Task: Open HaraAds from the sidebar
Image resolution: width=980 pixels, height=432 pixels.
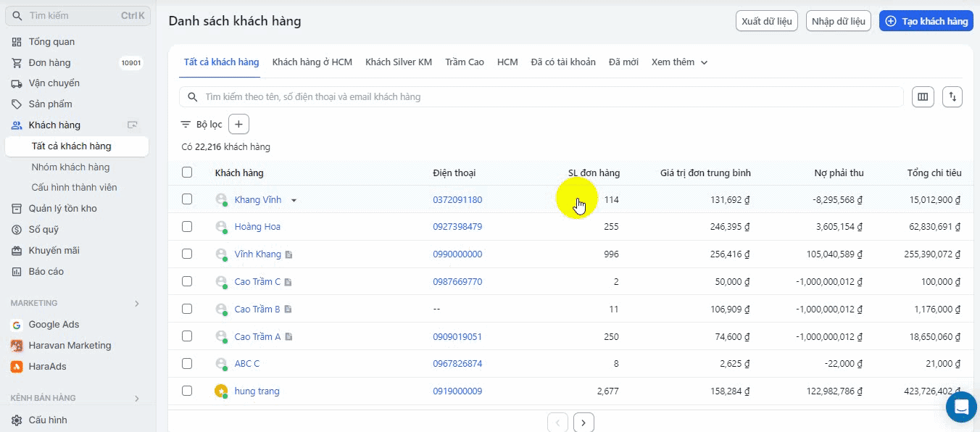Action: (x=47, y=367)
